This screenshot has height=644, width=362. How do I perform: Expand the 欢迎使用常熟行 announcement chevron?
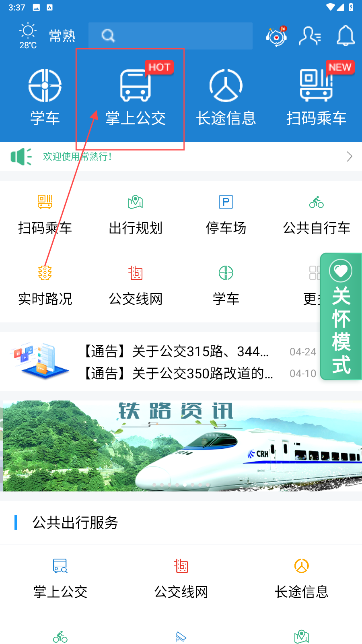(349, 157)
